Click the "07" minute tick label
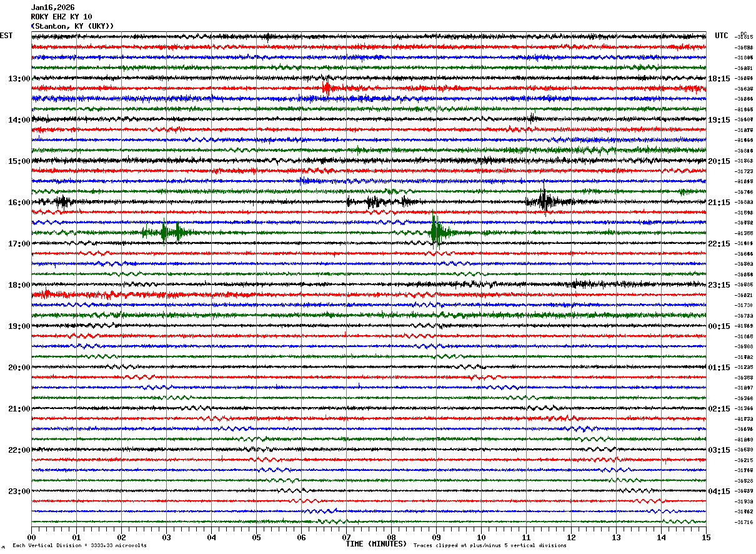Image resolution: width=756 pixels, height=554 pixels. pyautogui.click(x=346, y=537)
